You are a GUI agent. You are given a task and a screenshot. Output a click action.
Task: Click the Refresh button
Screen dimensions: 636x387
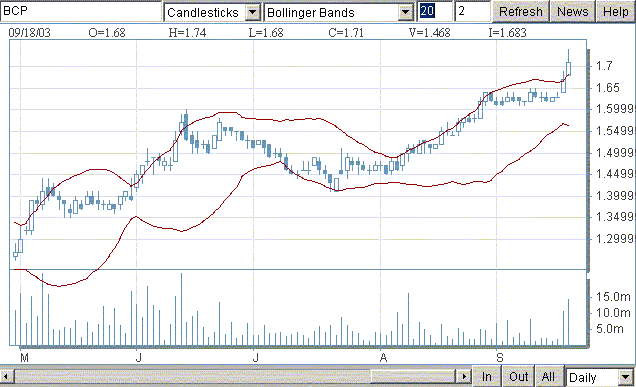tap(520, 11)
